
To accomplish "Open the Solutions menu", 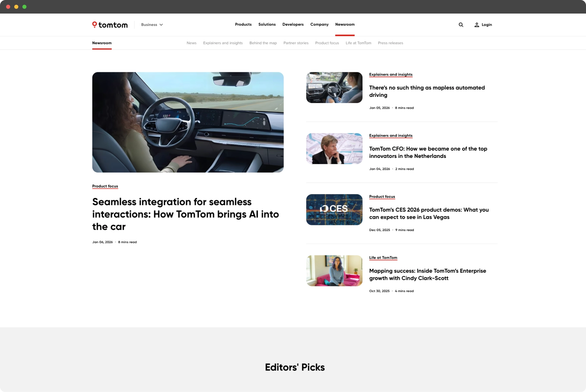I will coord(267,24).
